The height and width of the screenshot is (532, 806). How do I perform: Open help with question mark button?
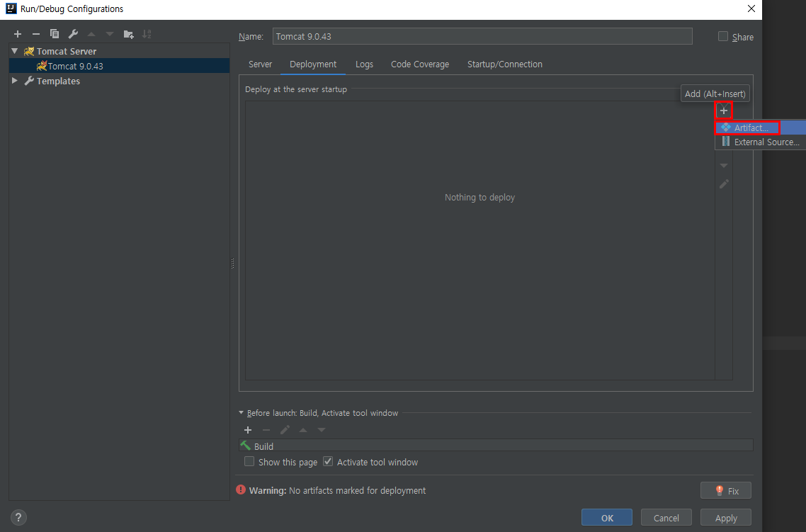point(18,517)
